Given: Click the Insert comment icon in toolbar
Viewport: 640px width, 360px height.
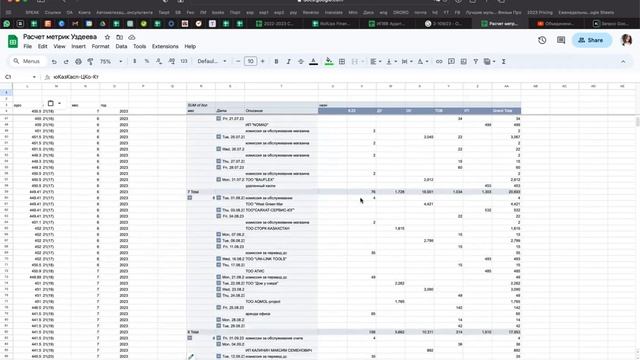Looking at the screenshot, I should (451, 61).
